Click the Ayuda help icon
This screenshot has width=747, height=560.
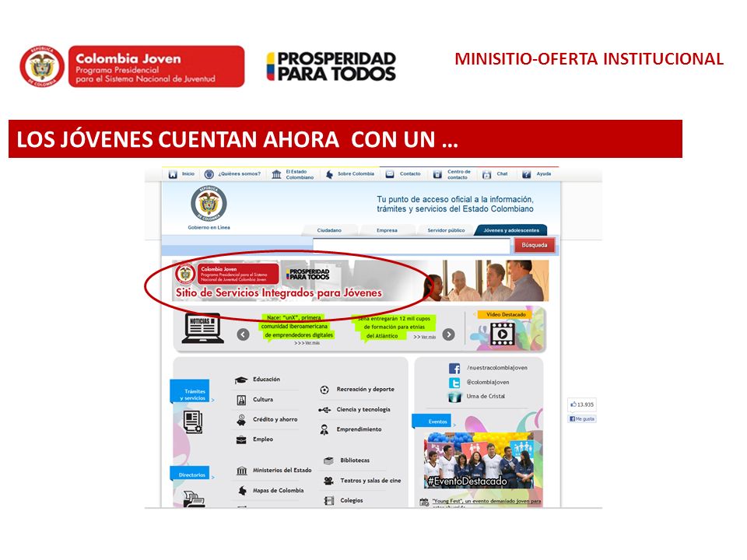(x=527, y=174)
